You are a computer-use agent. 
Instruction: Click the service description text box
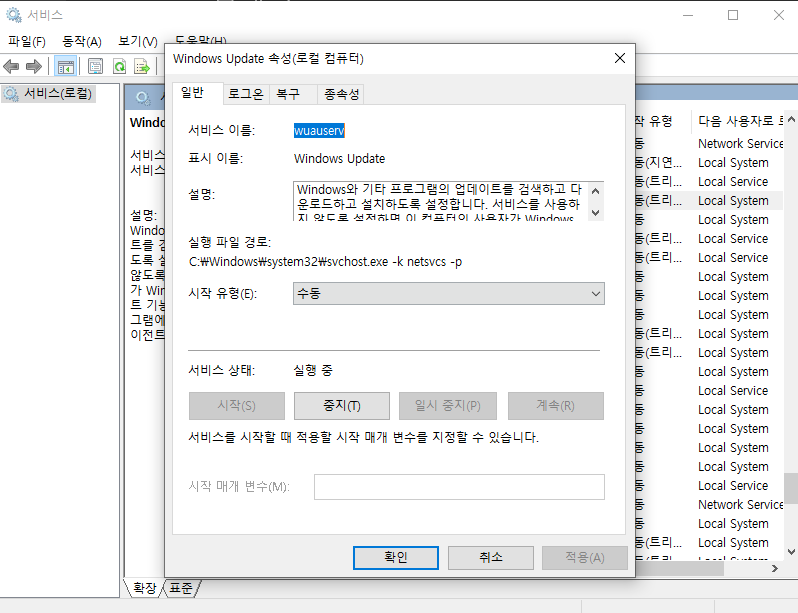coord(441,201)
